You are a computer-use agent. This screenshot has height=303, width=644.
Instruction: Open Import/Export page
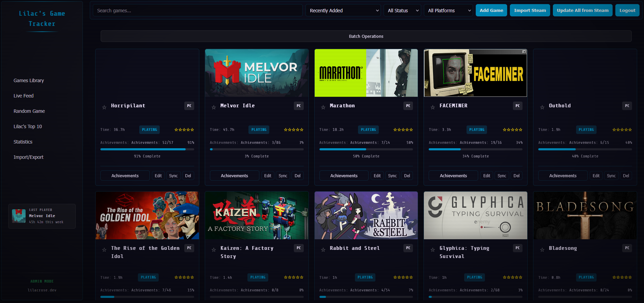click(x=28, y=157)
